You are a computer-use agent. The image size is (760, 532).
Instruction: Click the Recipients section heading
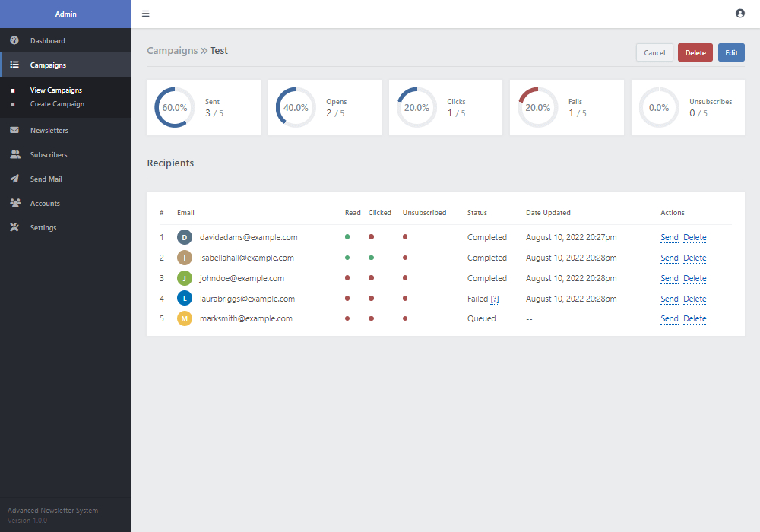pos(170,163)
